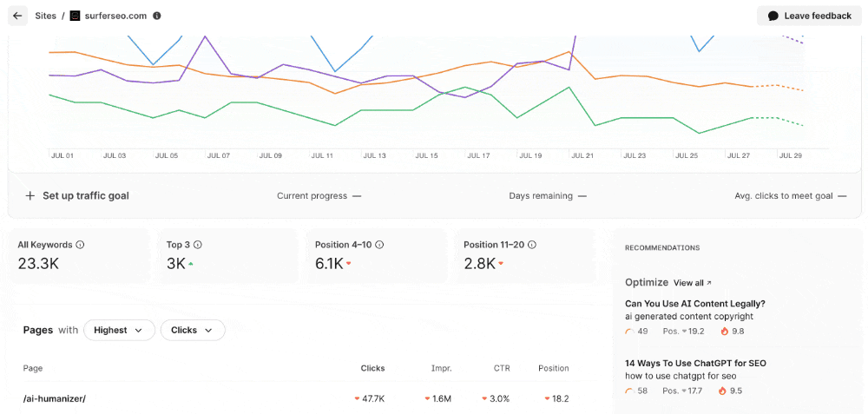Show info tooltip for Top 3
The height and width of the screenshot is (414, 868).
[x=198, y=245]
